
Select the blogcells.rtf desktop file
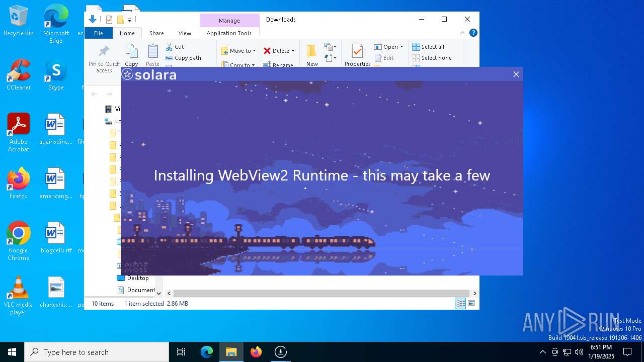click(x=56, y=238)
